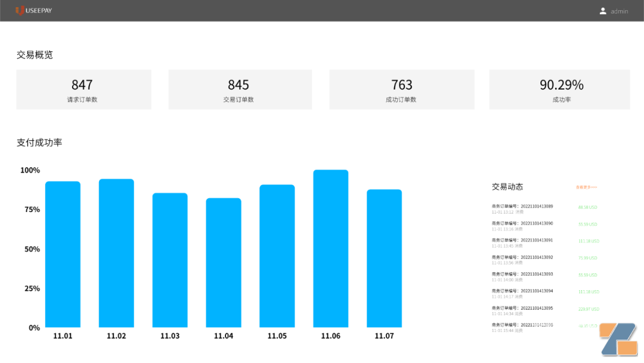Click the USEEPAY logo icon
The width and height of the screenshot is (644, 363).
(20, 10)
